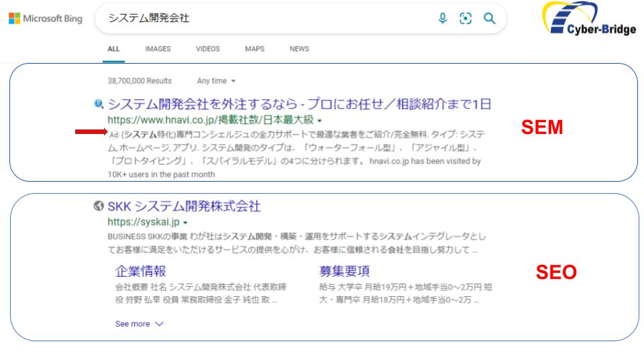Click the Ad label in the first result
The image size is (644, 362).
114,135
